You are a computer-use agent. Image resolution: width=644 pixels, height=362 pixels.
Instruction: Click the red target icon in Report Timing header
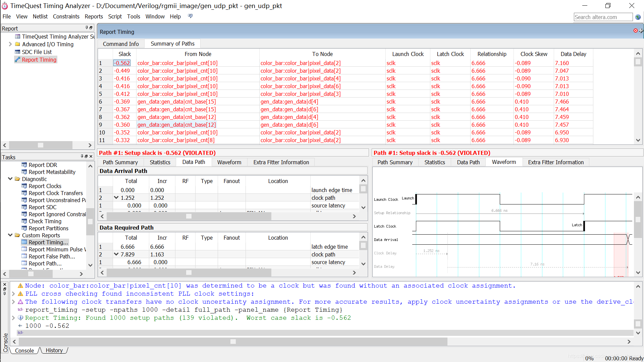coord(636,31)
